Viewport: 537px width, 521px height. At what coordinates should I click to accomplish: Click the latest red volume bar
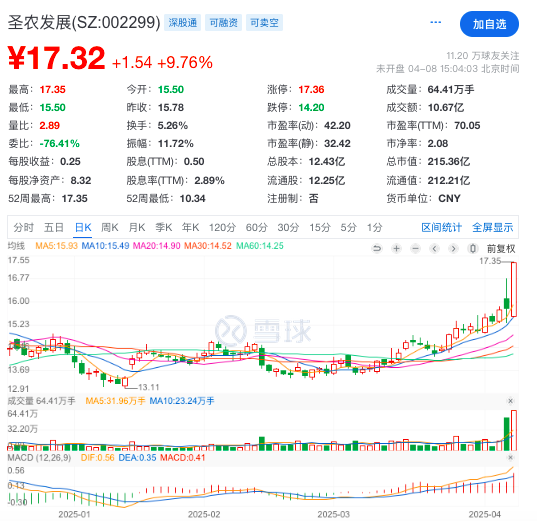coord(514,430)
